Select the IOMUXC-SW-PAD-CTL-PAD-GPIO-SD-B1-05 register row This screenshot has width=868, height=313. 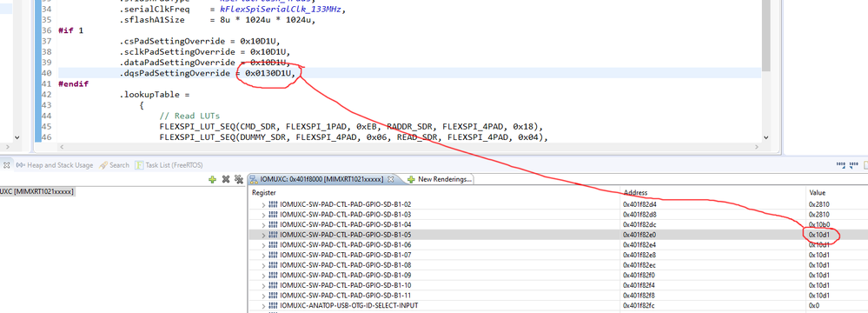click(x=558, y=235)
